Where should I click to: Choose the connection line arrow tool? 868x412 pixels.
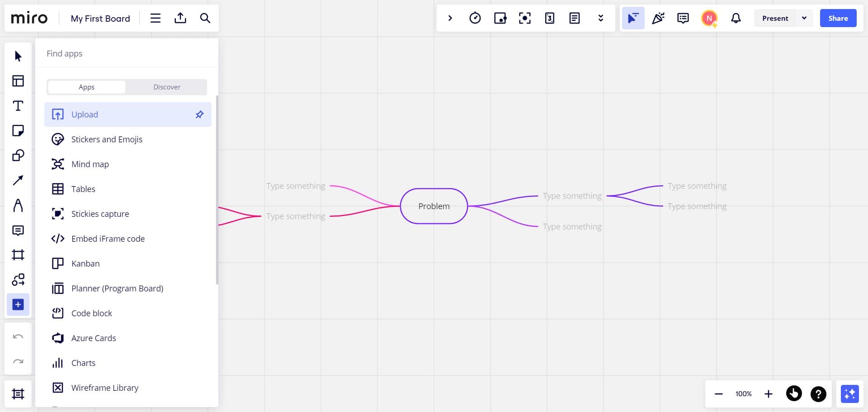18,180
